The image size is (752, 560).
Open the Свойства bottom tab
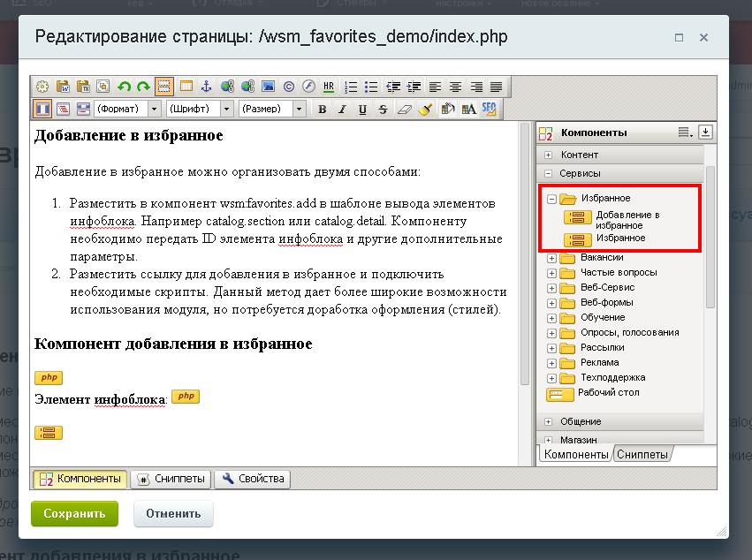click(253, 479)
